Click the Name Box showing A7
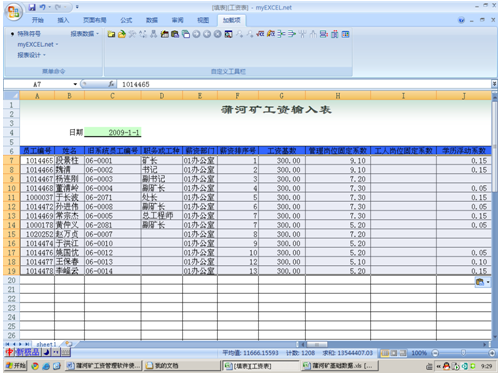This screenshot has height=377, width=502. (37, 84)
